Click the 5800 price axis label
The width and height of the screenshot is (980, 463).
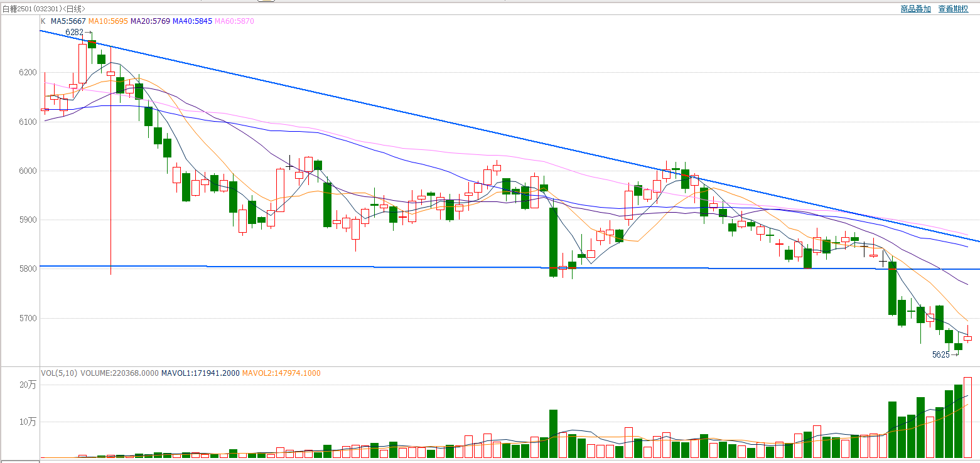(28, 269)
